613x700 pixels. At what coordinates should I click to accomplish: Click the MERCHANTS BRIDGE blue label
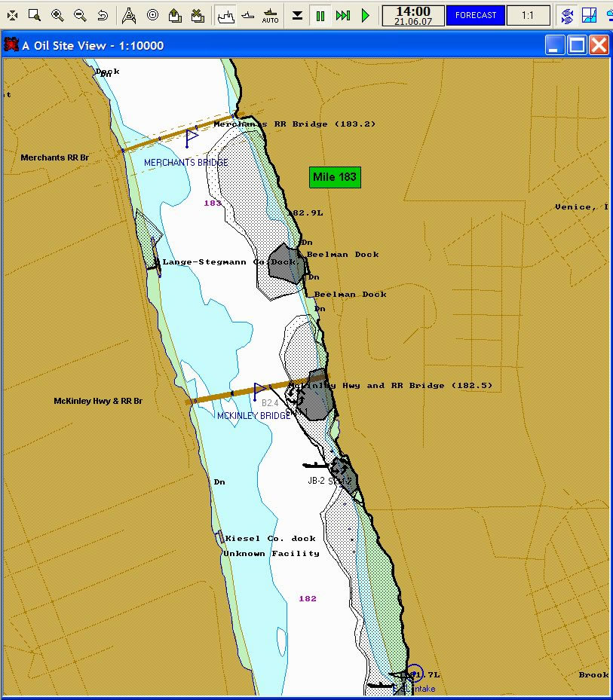click(186, 163)
